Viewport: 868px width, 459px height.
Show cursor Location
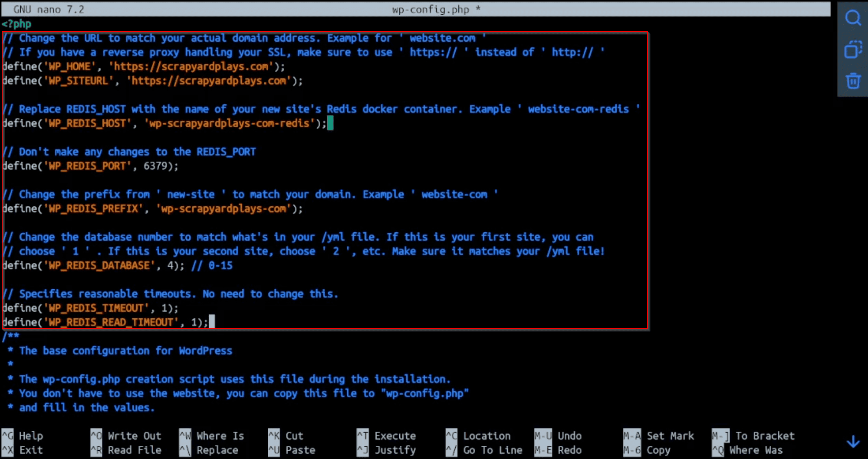(x=487, y=436)
